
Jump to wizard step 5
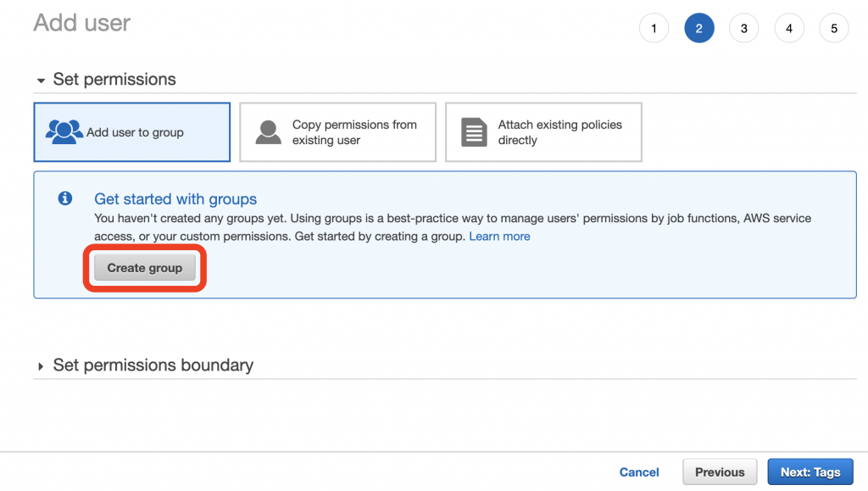834,28
